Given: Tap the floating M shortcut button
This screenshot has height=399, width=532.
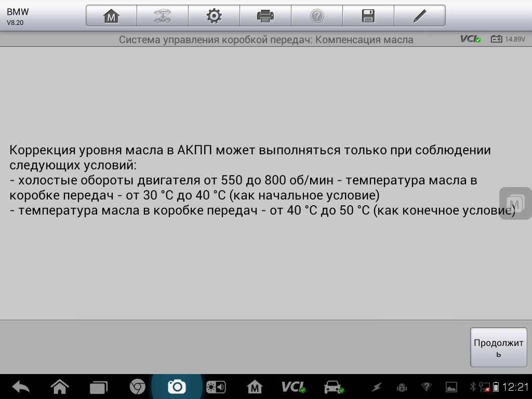Looking at the screenshot, I should point(515,203).
